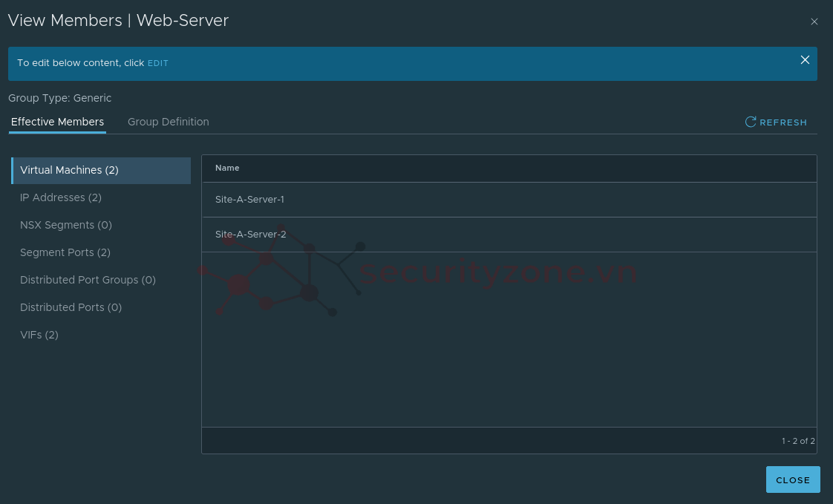
Task: Select NSX Segments (0) in sidebar
Action: (66, 225)
